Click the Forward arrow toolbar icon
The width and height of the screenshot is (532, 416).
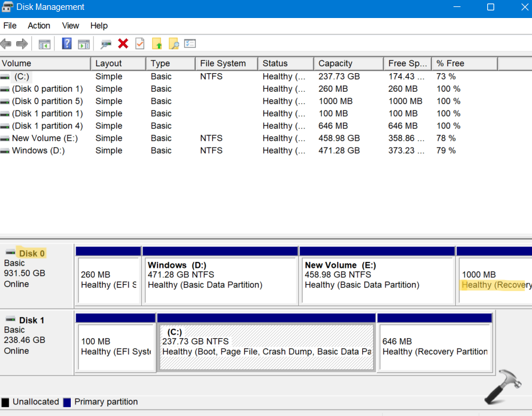22,44
